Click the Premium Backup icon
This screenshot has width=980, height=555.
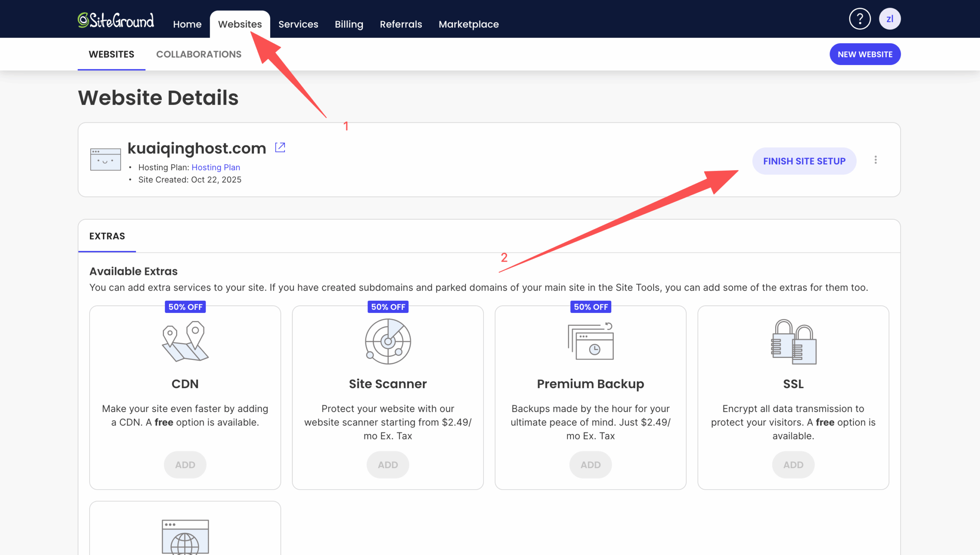590,341
